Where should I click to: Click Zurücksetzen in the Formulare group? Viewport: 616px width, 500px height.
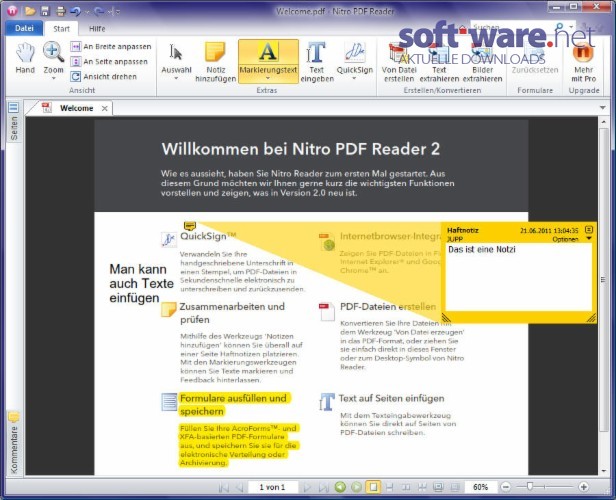pyautogui.click(x=535, y=59)
